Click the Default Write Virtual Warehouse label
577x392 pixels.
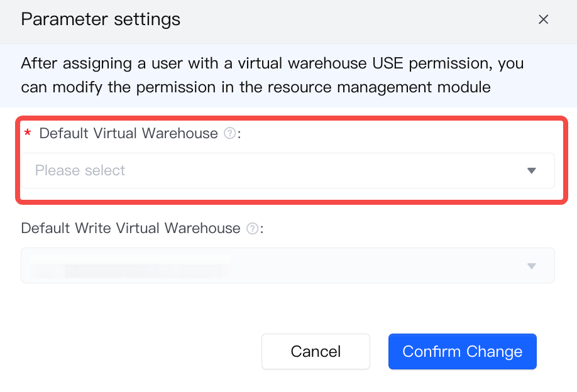click(x=131, y=229)
